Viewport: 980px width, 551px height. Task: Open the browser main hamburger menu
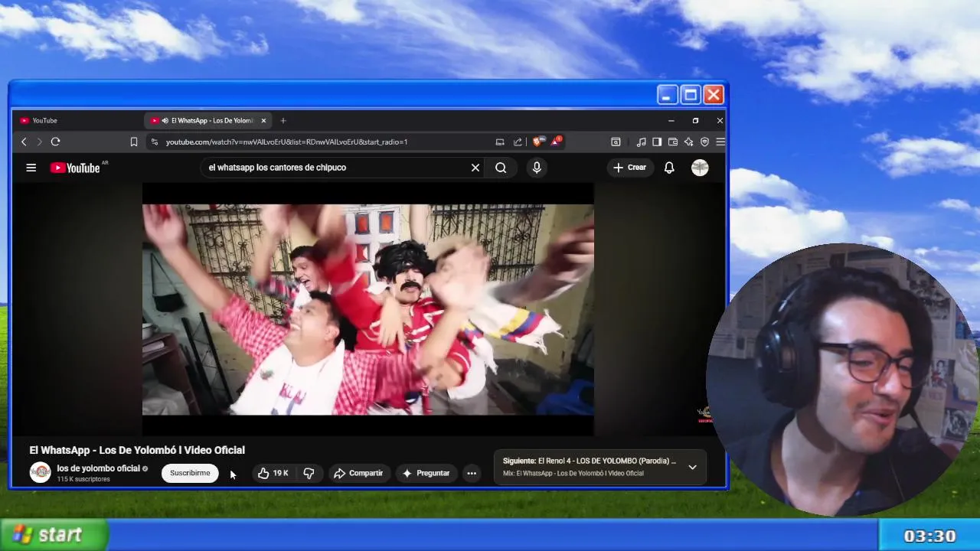[720, 142]
